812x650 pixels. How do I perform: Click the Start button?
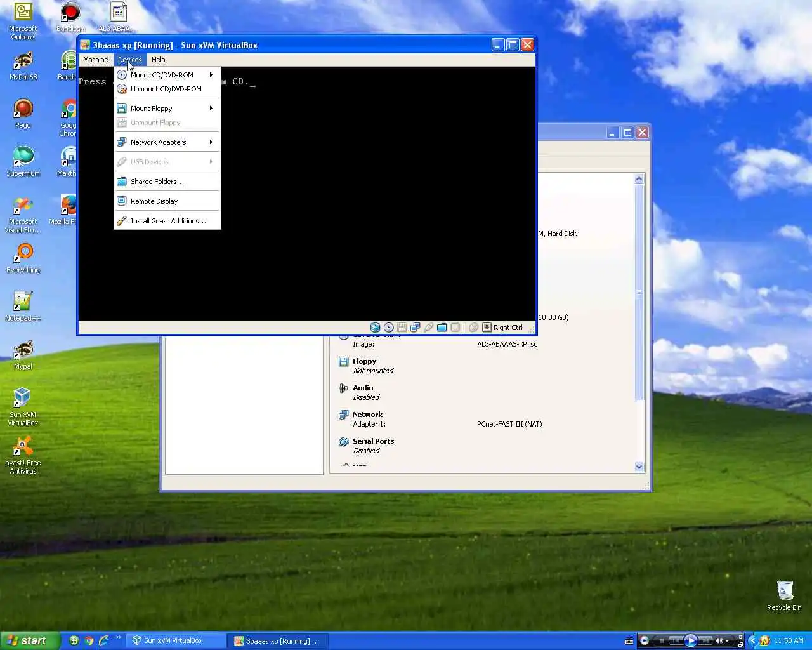[30, 640]
